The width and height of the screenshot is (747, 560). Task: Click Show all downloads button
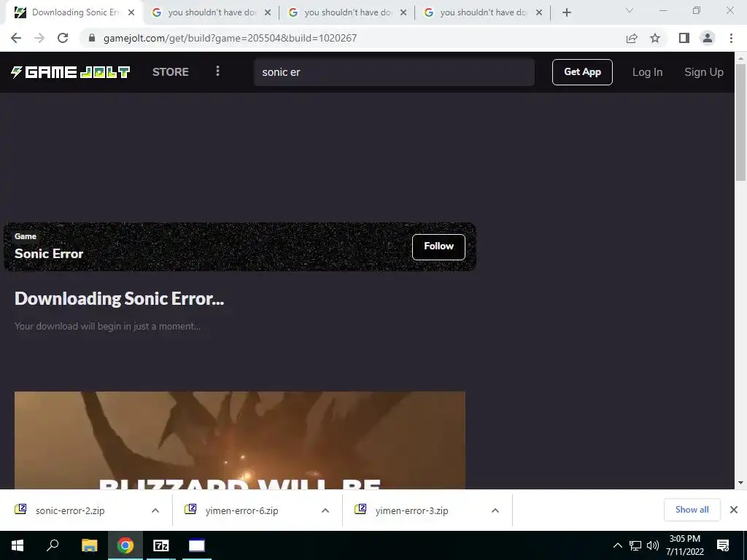click(x=692, y=510)
